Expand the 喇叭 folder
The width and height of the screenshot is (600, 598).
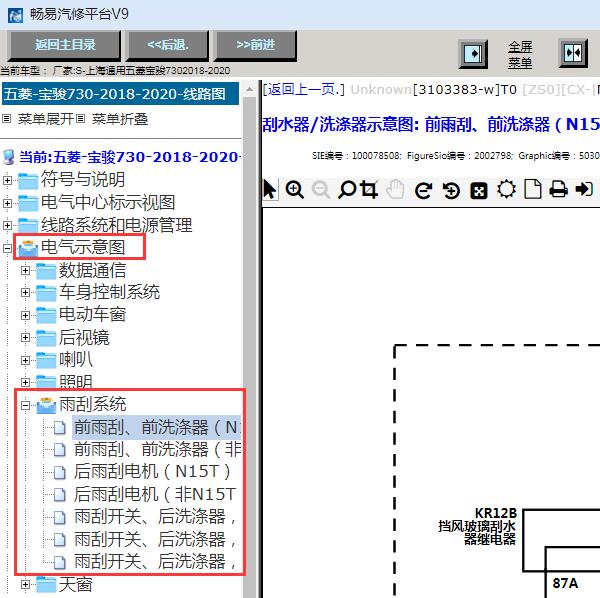tap(25, 360)
